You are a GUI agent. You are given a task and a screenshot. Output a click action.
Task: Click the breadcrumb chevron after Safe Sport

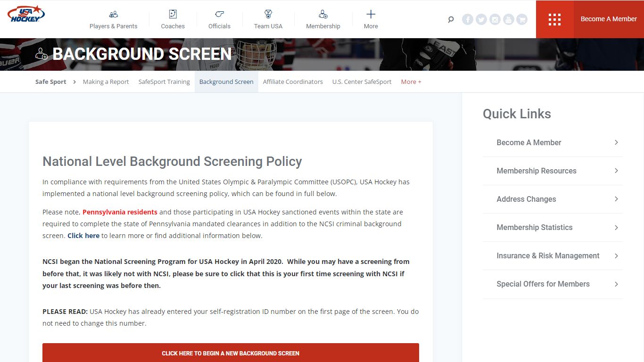click(74, 82)
